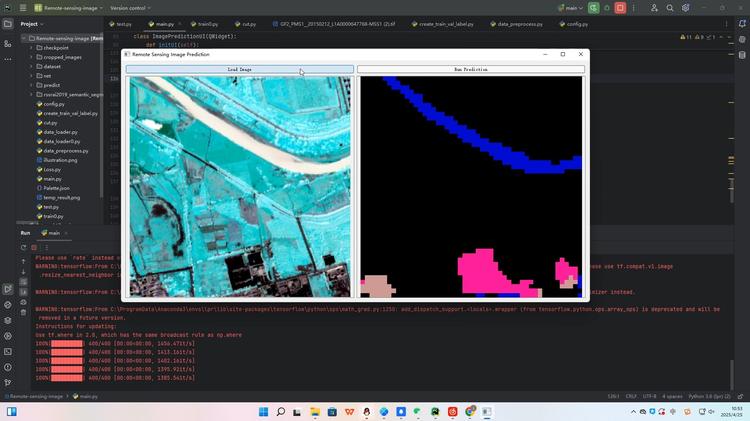Viewport: 750px width, 421px height.
Task: Expand the net folder
Action: 32,76
